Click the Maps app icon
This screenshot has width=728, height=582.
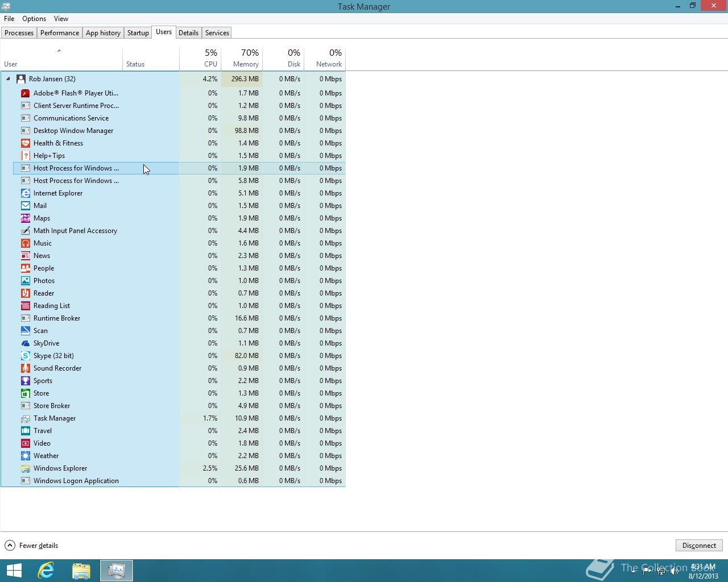(x=25, y=218)
